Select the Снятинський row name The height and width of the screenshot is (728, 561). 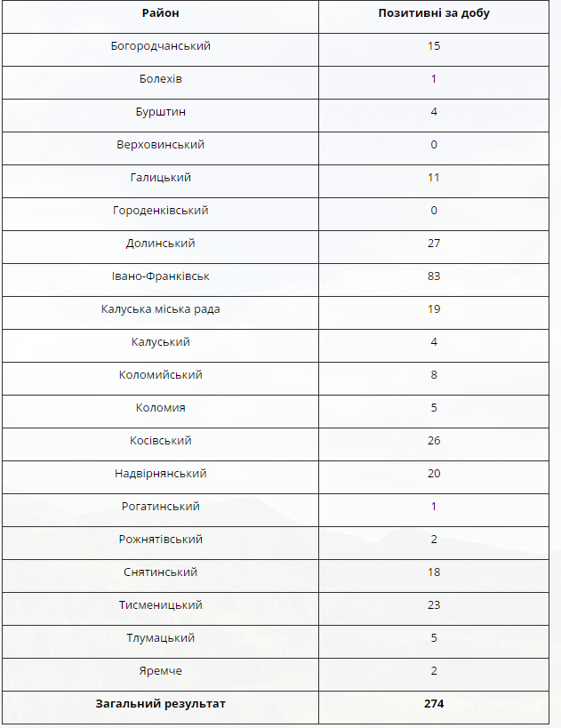pos(161,572)
